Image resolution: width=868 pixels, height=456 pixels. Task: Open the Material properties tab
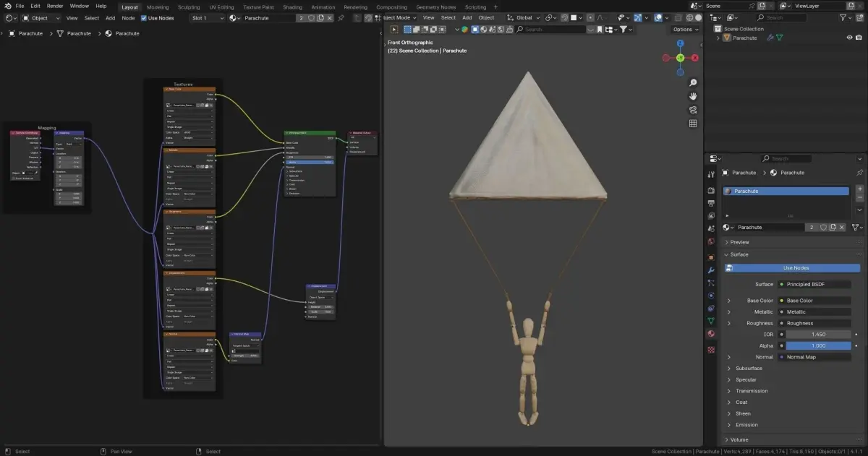[711, 334]
